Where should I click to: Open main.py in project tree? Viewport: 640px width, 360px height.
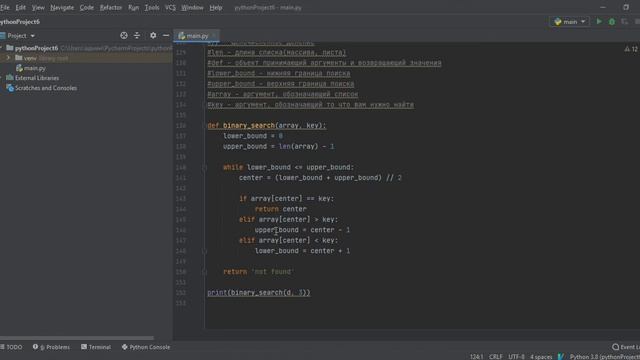pos(34,68)
